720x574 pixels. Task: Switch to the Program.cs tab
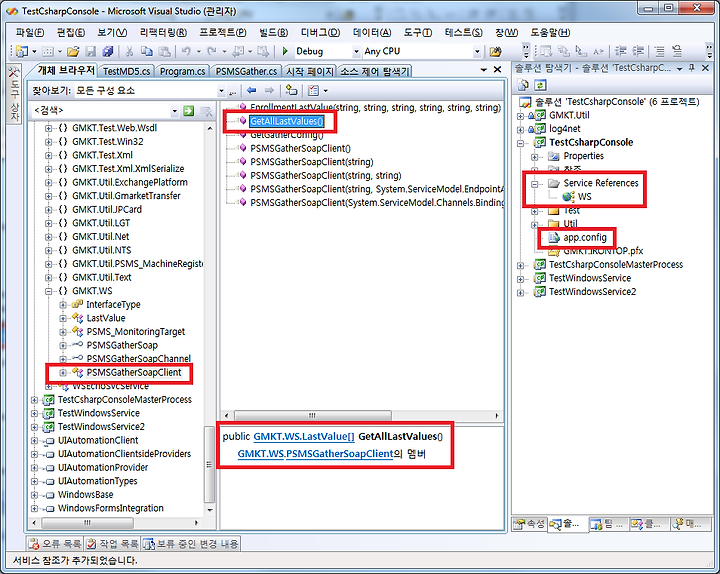(x=182, y=71)
